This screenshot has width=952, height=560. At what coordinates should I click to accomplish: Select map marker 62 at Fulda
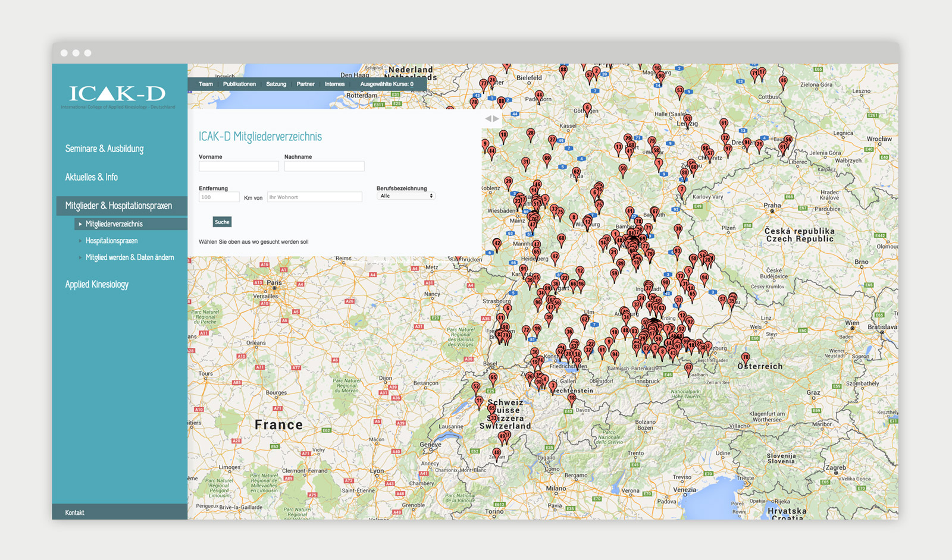coord(576,174)
